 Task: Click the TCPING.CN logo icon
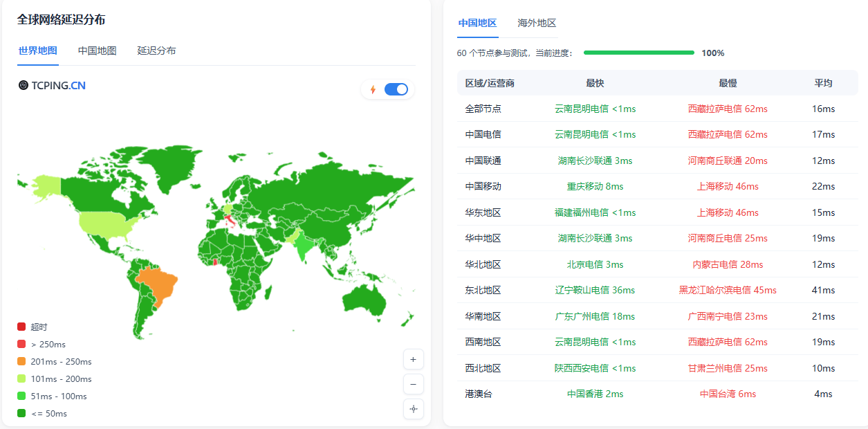pyautogui.click(x=24, y=86)
